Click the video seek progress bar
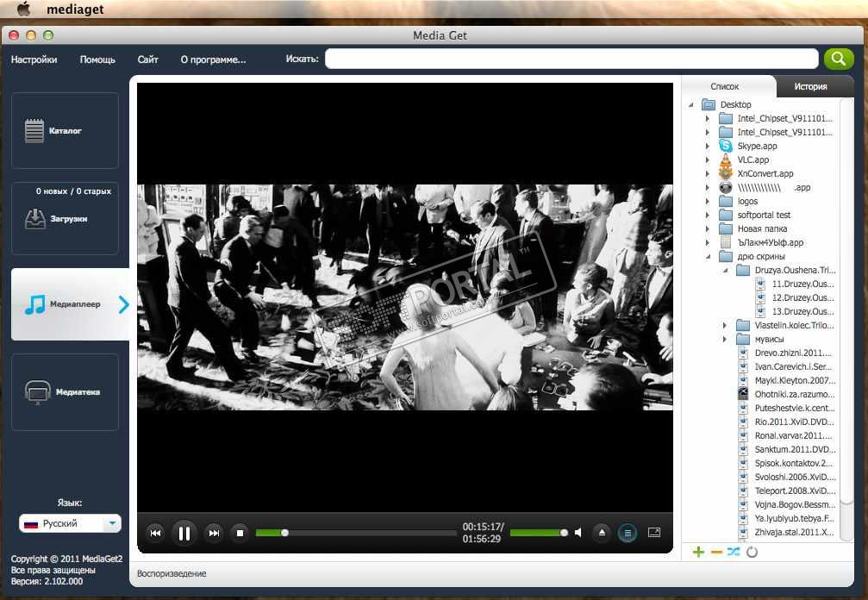Image resolution: width=868 pixels, height=600 pixels. click(356, 533)
